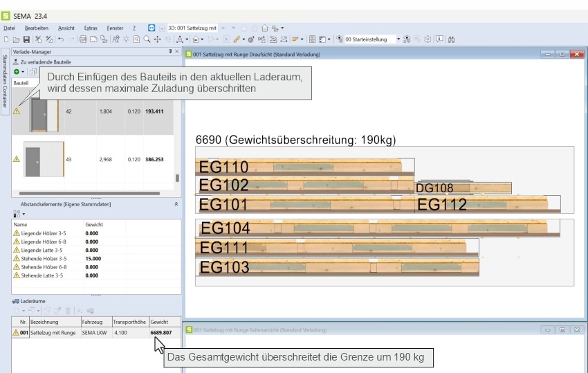This screenshot has height=373, width=588.
Task: Click the cabinet drawer icon in toolbar
Action: [312, 39]
